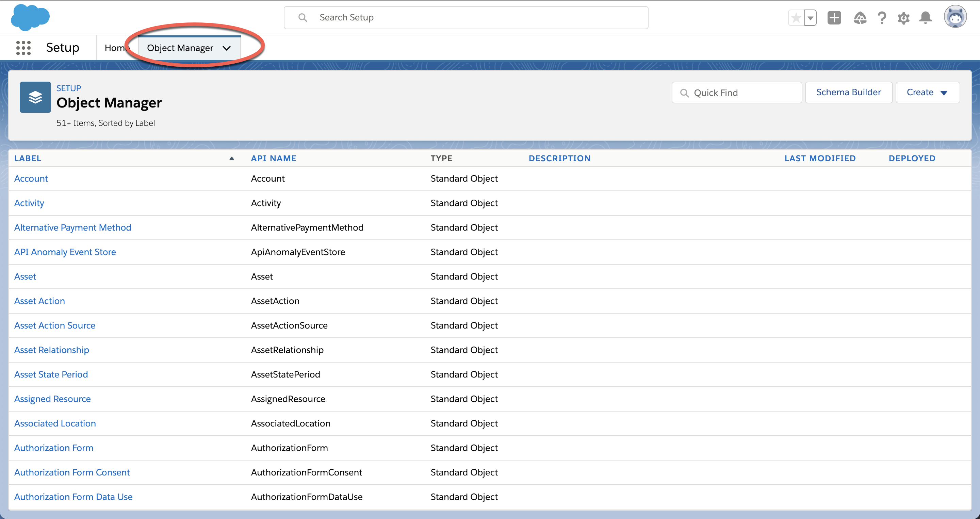The image size is (980, 519).
Task: Open the Asset Relationship object
Action: [52, 350]
